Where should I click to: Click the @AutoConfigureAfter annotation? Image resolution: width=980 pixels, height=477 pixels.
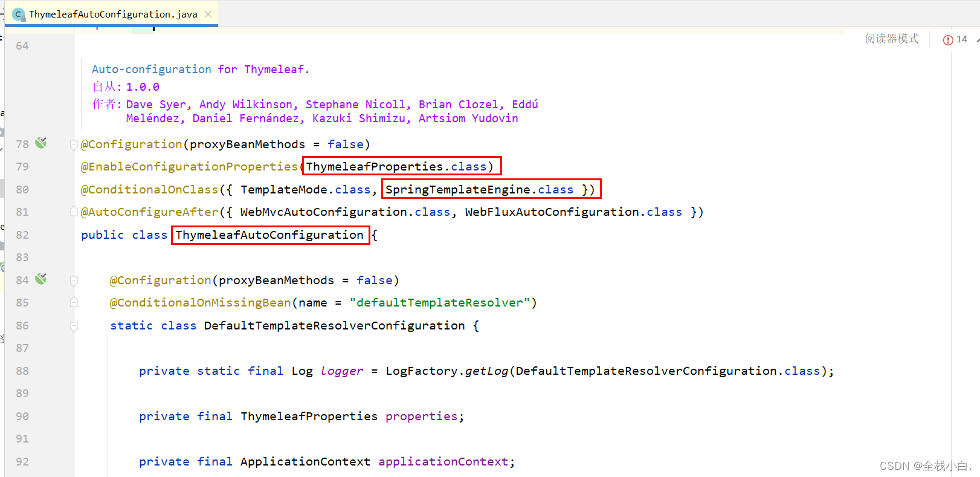tap(149, 212)
